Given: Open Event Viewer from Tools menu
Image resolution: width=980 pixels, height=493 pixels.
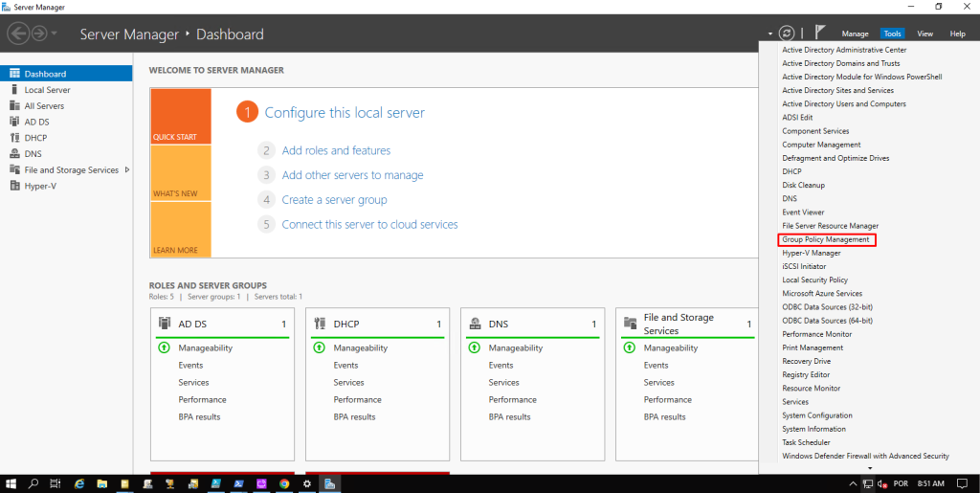Looking at the screenshot, I should coord(803,213).
